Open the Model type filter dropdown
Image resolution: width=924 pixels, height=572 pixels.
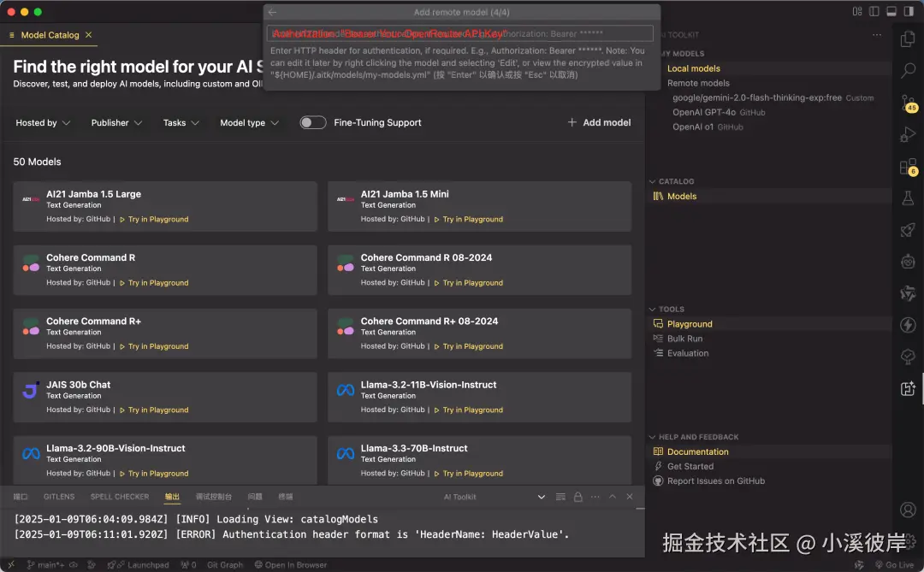pyautogui.click(x=249, y=122)
